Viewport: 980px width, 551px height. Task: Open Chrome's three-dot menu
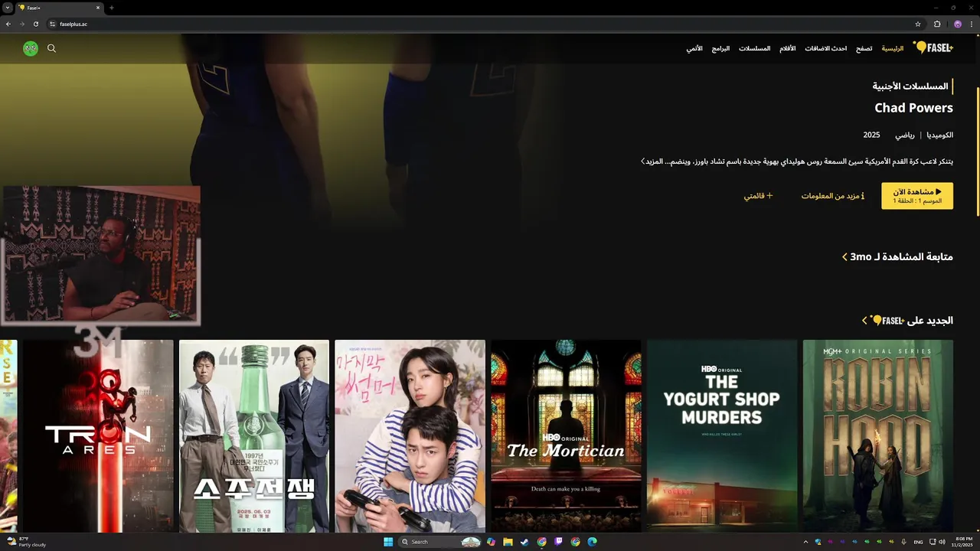(x=972, y=24)
